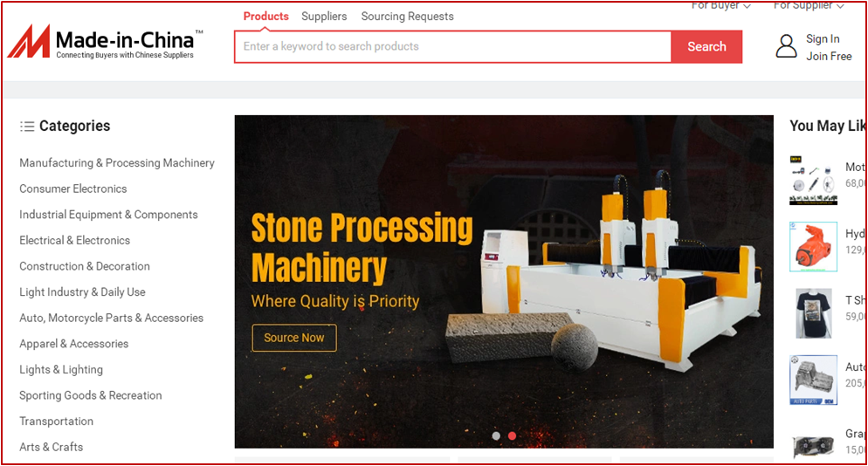Open the orange hydraulic pump thumbnail

click(x=813, y=247)
